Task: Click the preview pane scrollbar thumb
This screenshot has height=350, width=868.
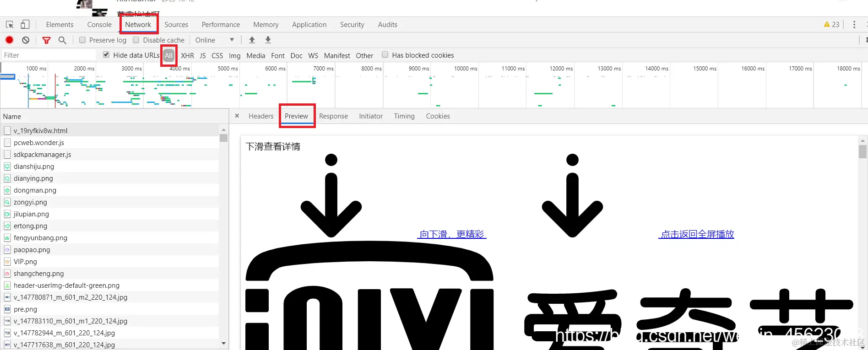Action: pos(863,152)
